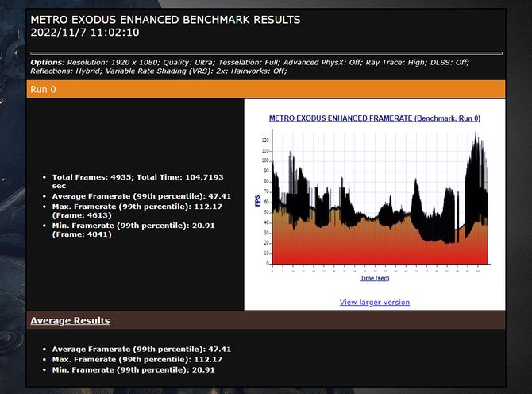Select Average Results' Min. Framerate 20.91 entry
532x394 pixels.
tap(133, 370)
